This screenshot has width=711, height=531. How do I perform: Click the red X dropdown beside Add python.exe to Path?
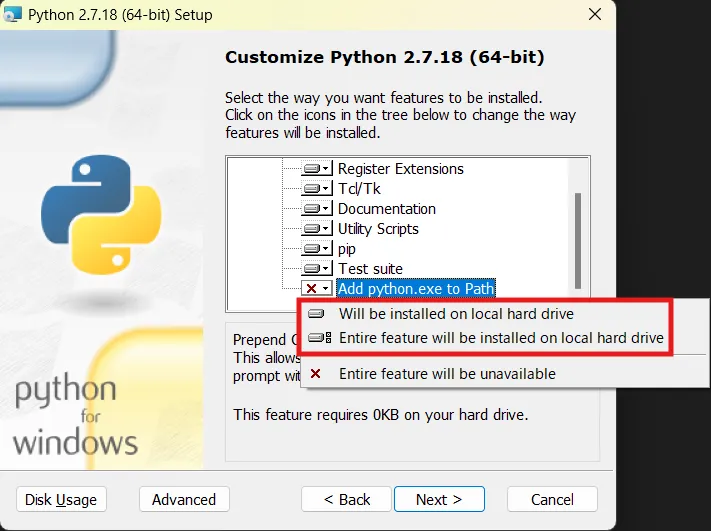317,288
